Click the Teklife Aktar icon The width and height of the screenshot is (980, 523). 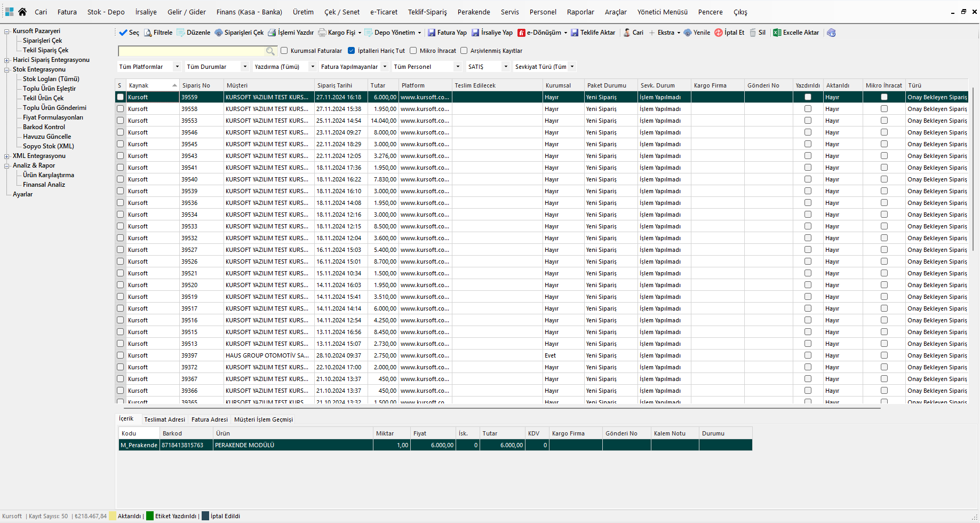click(x=575, y=33)
